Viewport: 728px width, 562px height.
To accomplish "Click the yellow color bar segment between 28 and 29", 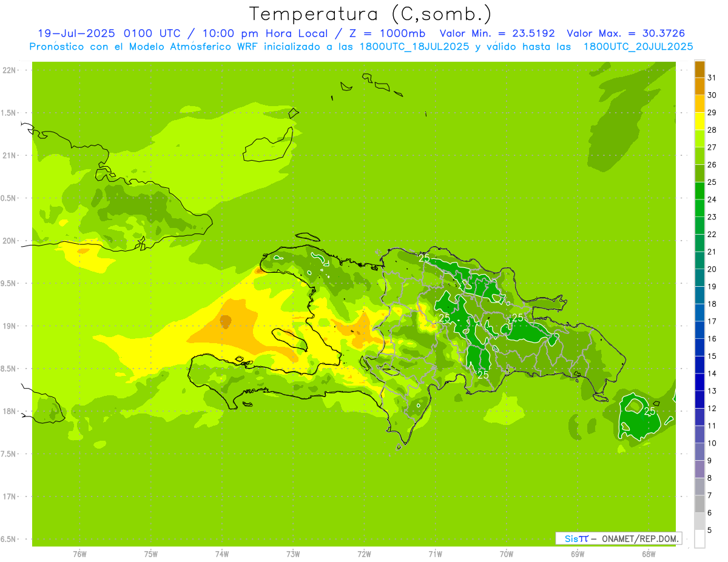I will [699, 121].
